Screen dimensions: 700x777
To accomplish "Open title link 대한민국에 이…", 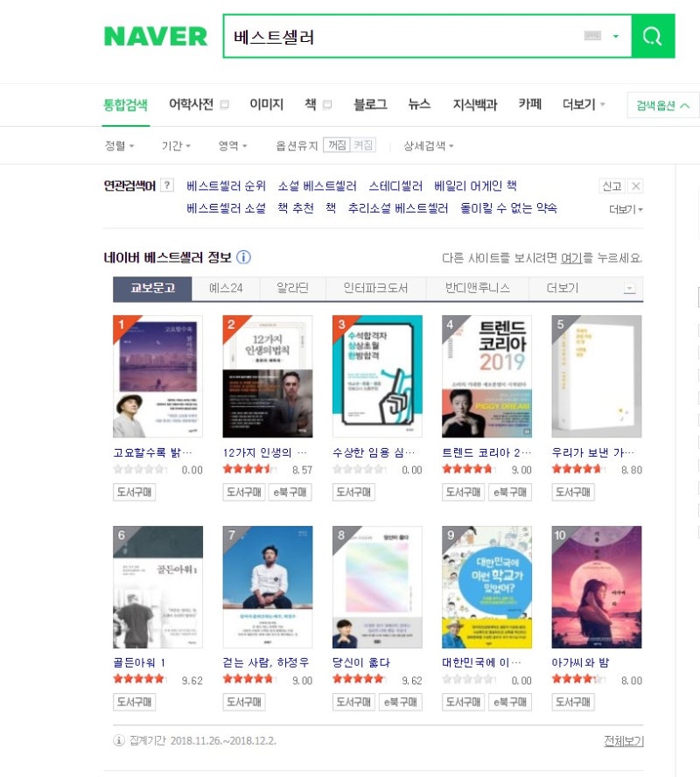I will (x=481, y=662).
